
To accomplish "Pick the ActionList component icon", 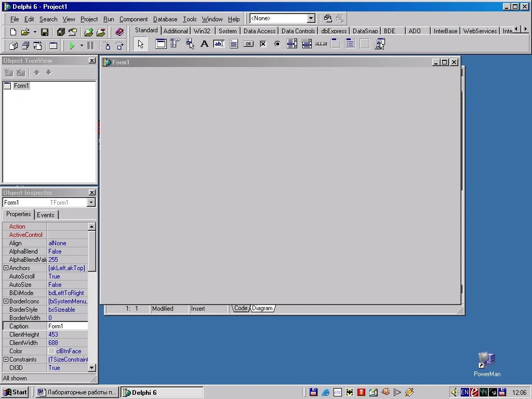I will tap(379, 44).
